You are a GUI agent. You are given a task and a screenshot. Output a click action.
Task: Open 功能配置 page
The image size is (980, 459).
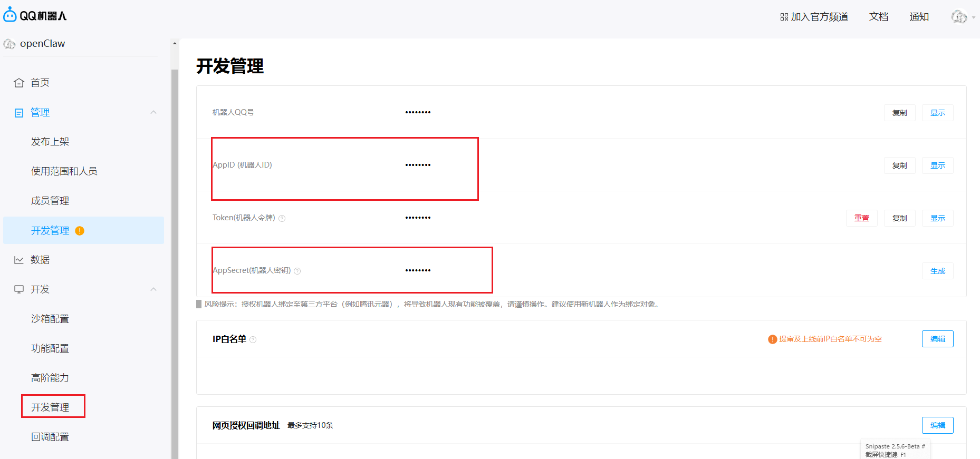coord(50,348)
